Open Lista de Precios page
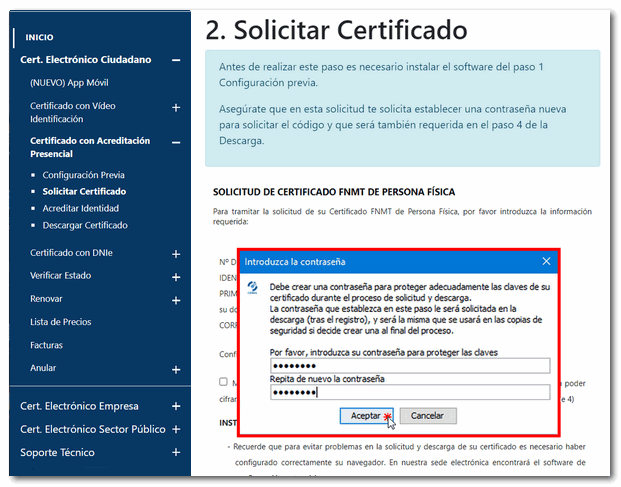621x487 pixels. 60,322
